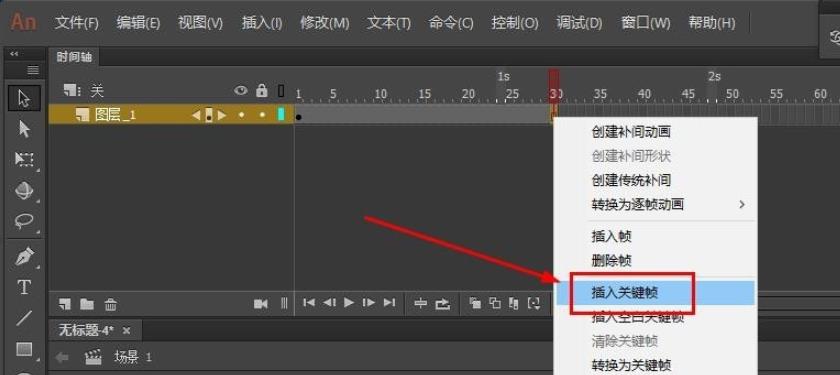Select the Pen tool

pyautogui.click(x=24, y=257)
